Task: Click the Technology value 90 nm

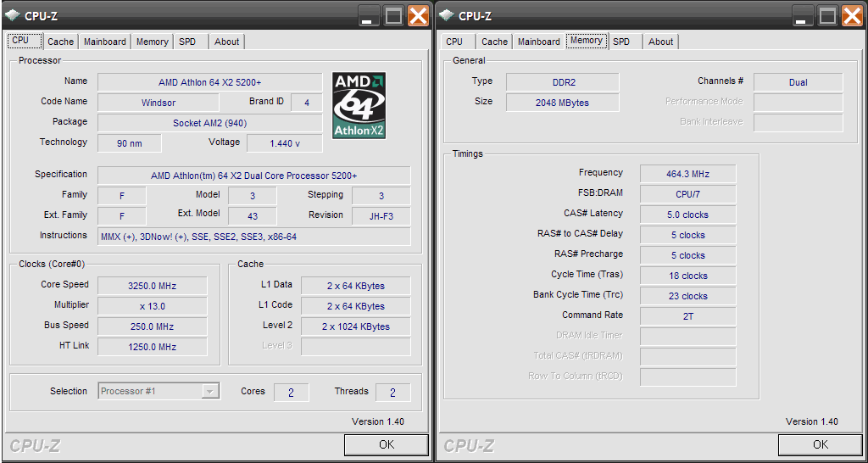Action: click(x=130, y=143)
